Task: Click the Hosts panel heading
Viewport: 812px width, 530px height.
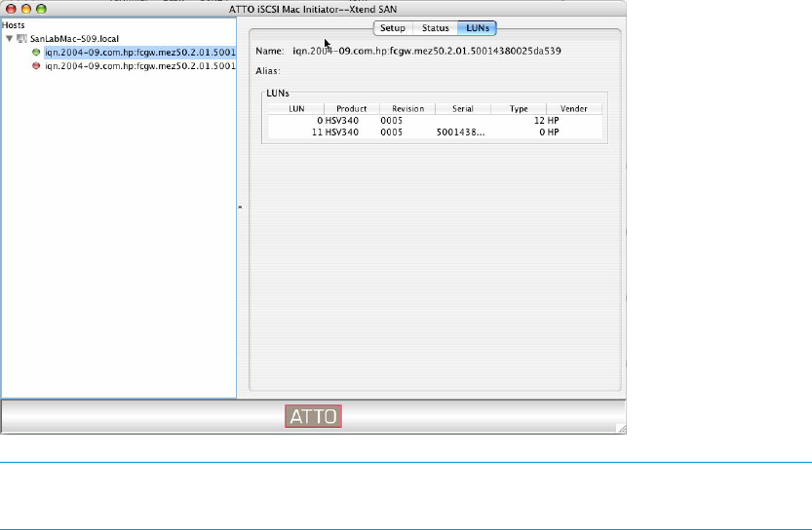Action: pos(14,25)
